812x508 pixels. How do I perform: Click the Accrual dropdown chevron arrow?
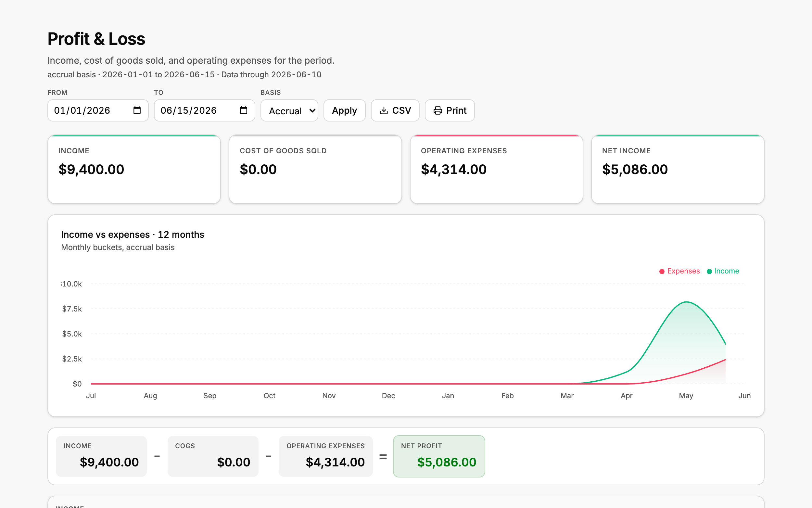pos(312,110)
